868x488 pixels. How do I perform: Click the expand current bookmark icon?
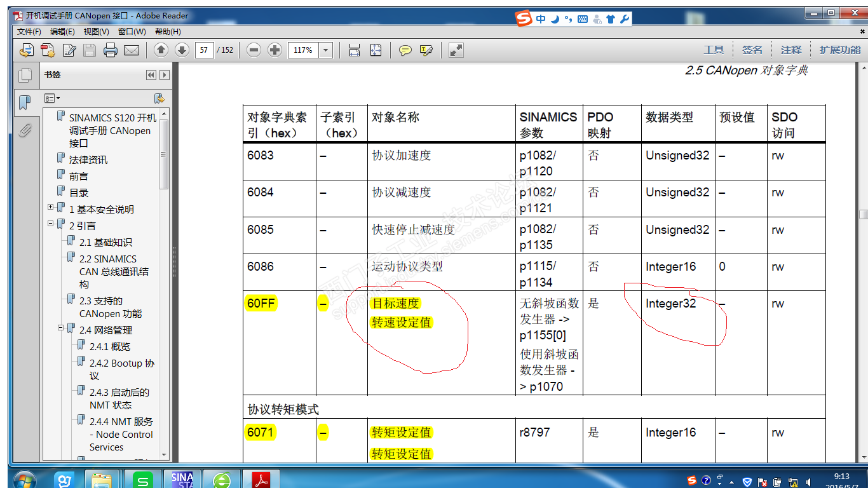click(159, 98)
